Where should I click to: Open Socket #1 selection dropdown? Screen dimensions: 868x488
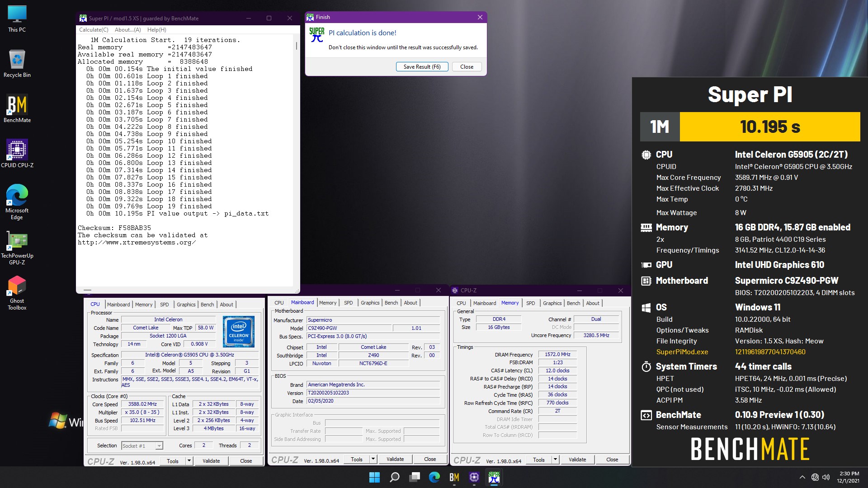(142, 446)
